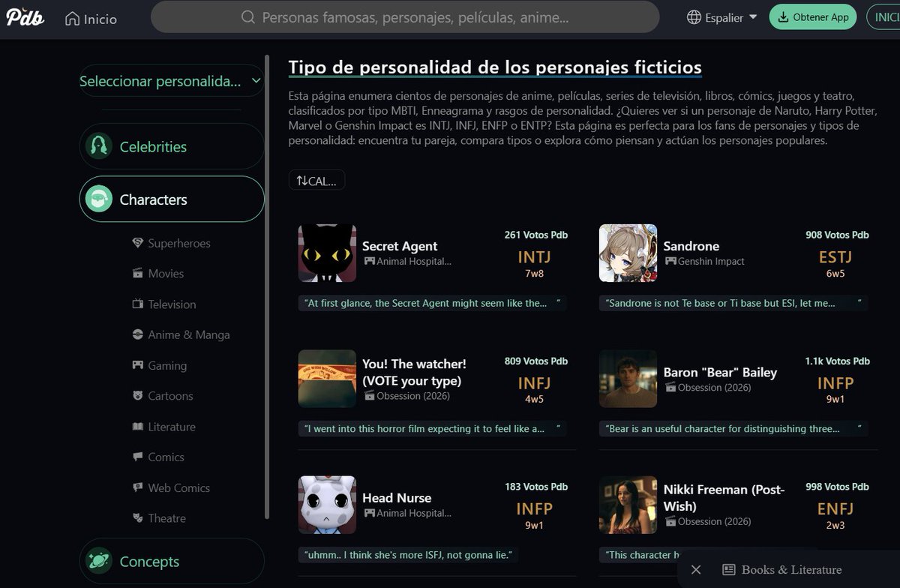Click the Comics speech bubble icon

tap(137, 457)
